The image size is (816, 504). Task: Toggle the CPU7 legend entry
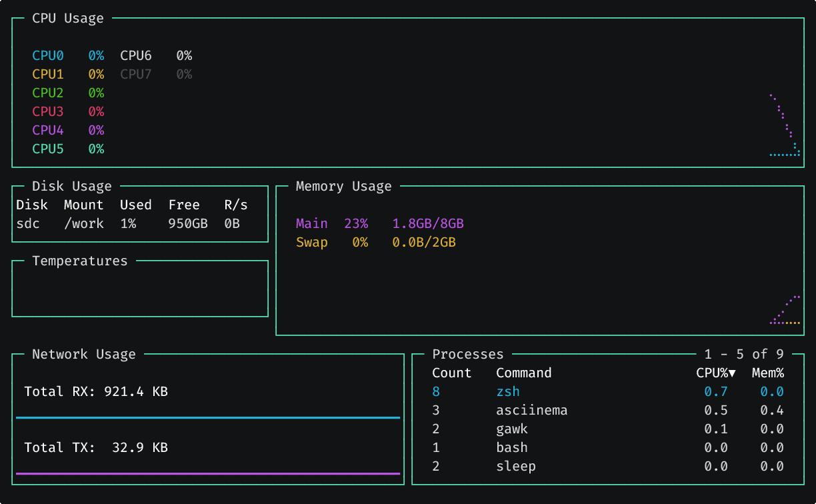[135, 74]
